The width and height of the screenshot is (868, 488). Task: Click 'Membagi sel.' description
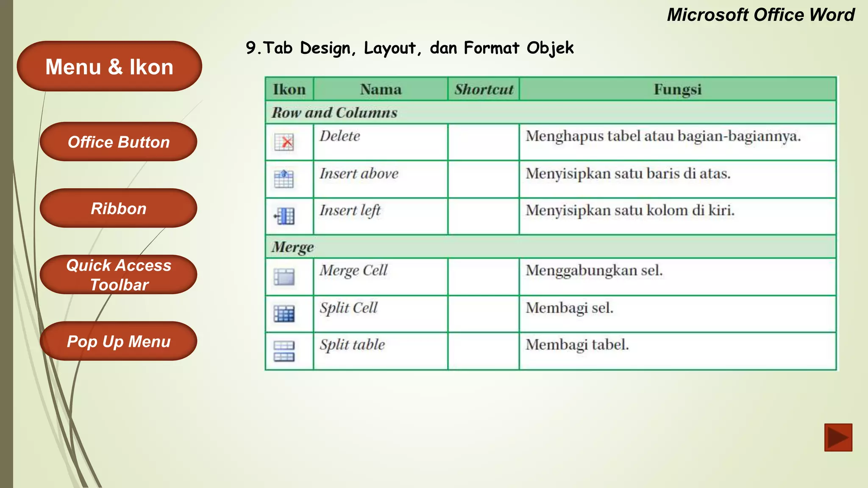[570, 308]
